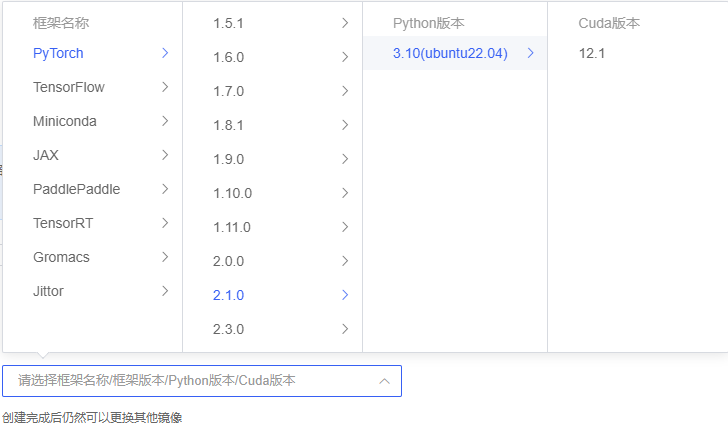
Task: Select framework version 1.10.0
Action: (232, 193)
